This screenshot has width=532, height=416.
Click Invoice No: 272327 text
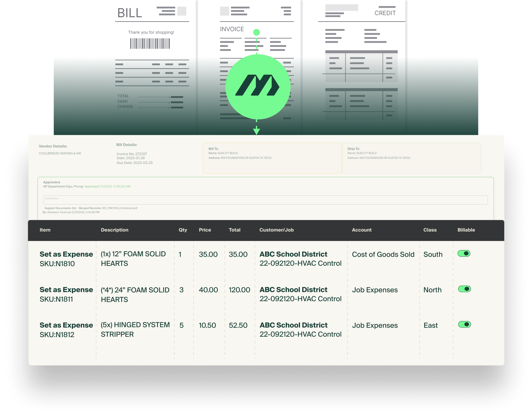coord(132,154)
